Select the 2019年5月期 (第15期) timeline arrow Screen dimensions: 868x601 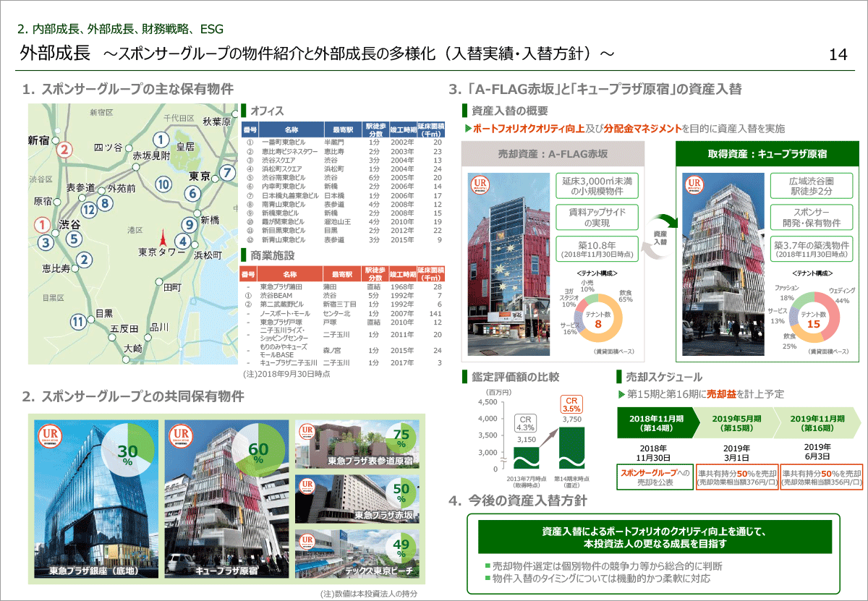(x=733, y=422)
